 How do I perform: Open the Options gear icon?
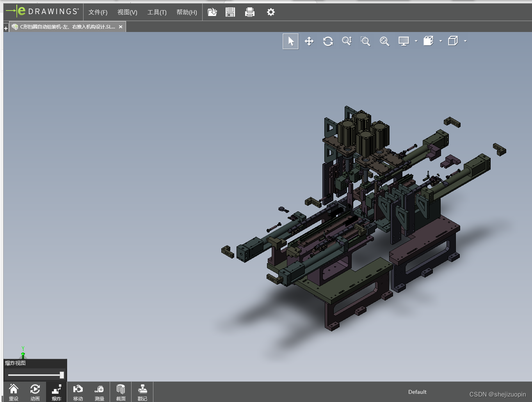click(270, 12)
